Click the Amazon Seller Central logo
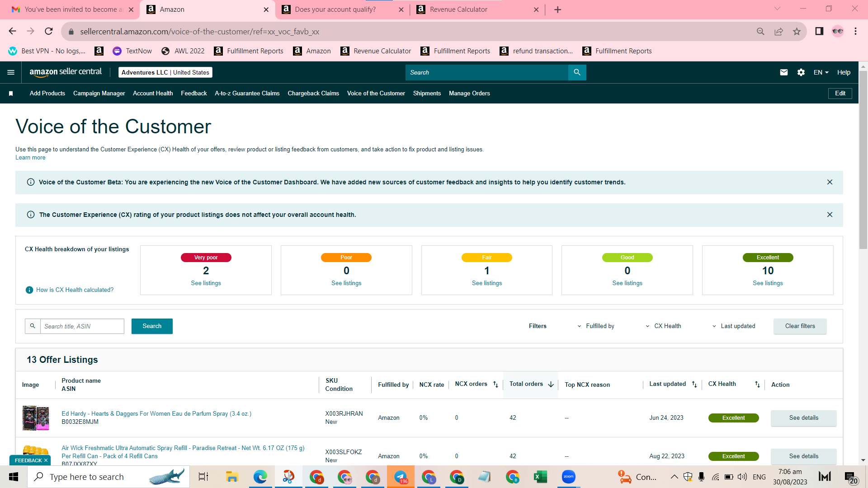Image resolution: width=868 pixels, height=488 pixels. click(x=66, y=72)
